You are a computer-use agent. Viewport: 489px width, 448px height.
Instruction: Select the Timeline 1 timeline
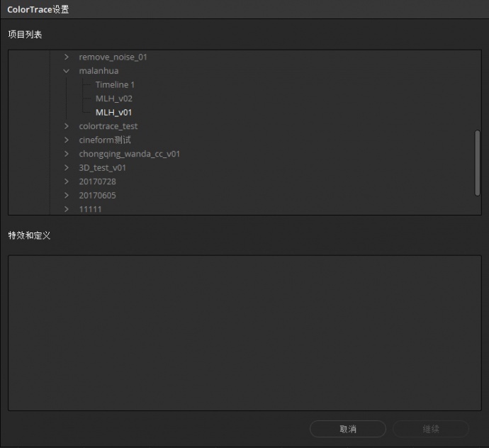point(115,85)
